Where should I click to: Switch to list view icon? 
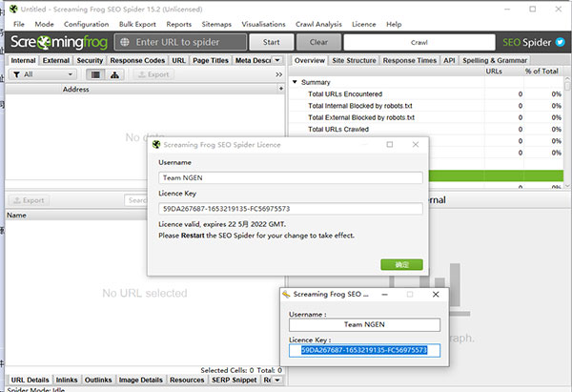(95, 74)
